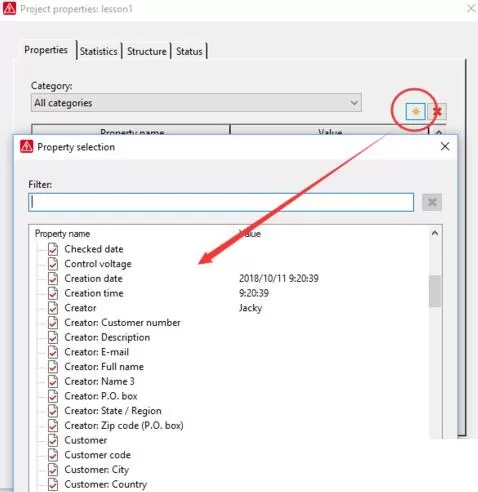478x492 pixels.
Task: Click the red Delete property icon
Action: tap(437, 111)
